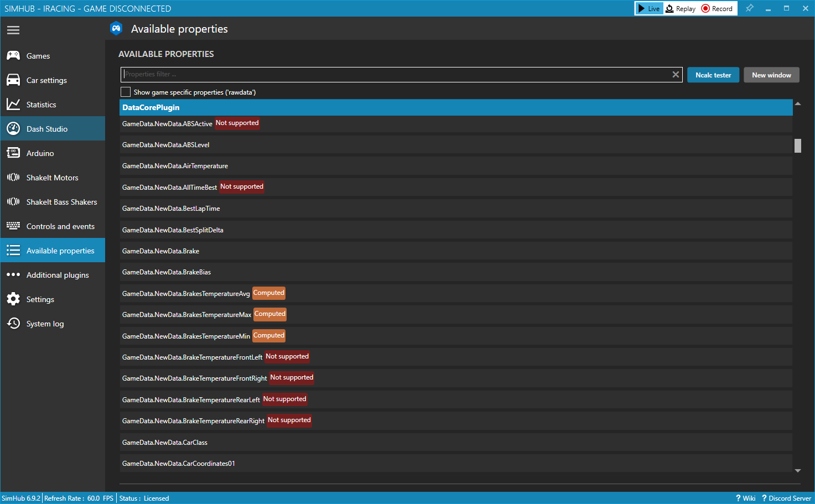Activate Record mode

(717, 8)
